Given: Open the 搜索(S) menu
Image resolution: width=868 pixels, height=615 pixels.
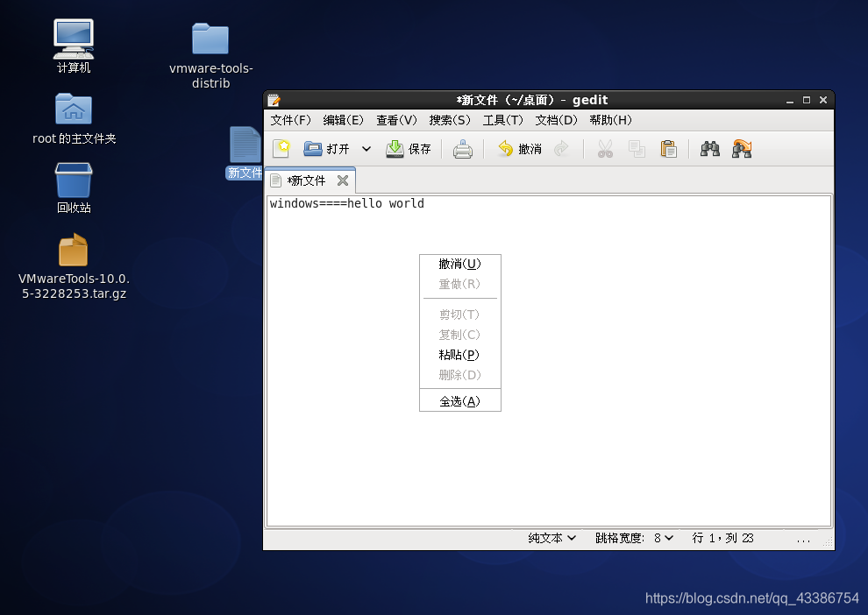Looking at the screenshot, I should [450, 120].
